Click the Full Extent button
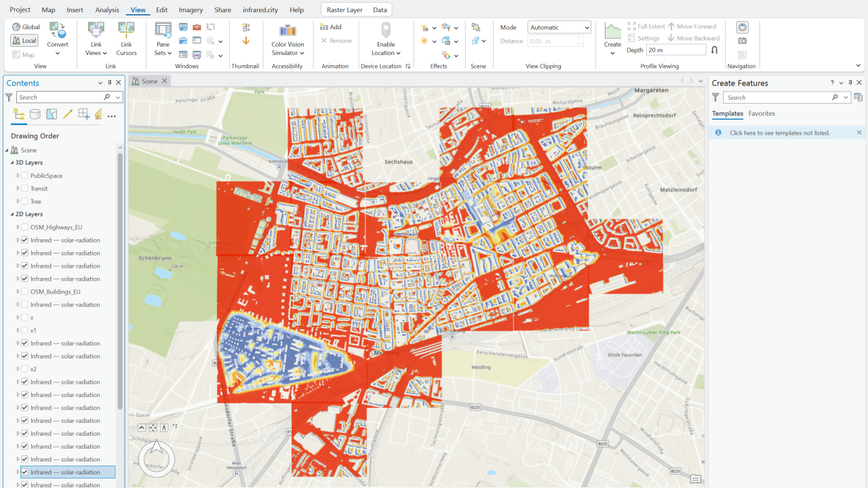The image size is (868, 488). pos(646,26)
